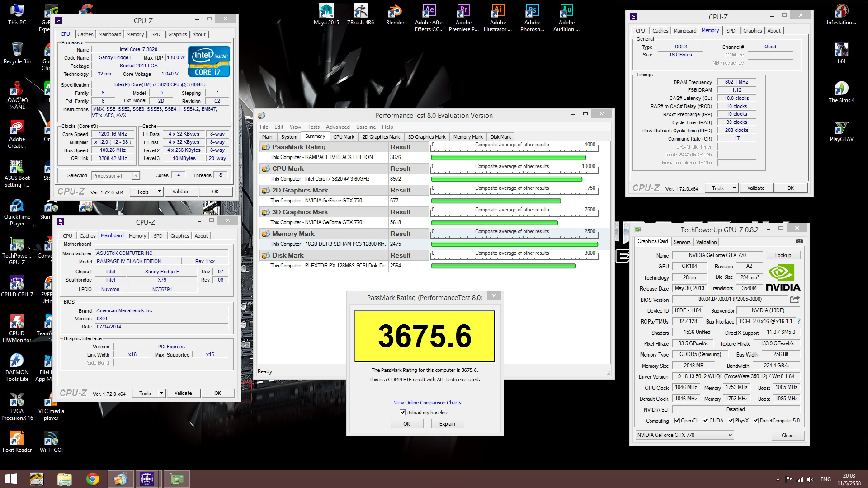Click the Bus Interface question mark icon
This screenshot has height=488, width=868.
point(799,321)
